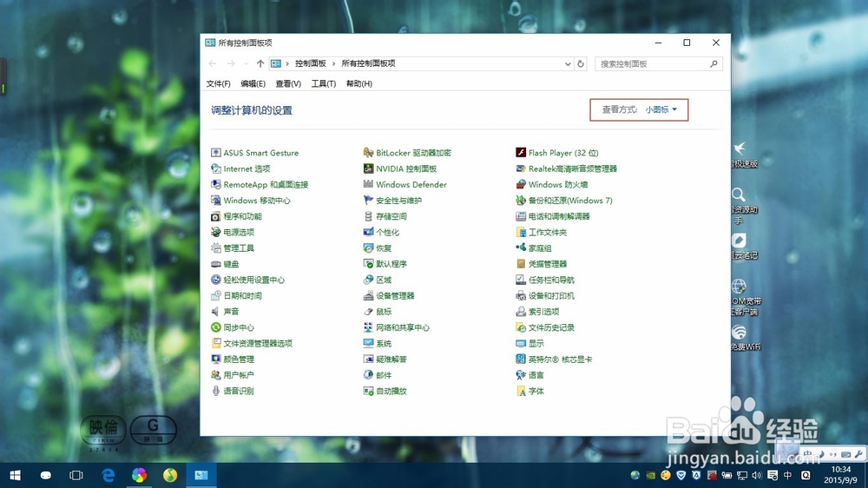
Task: Open the NVIDIA 控制面板 icon
Action: tap(368, 169)
